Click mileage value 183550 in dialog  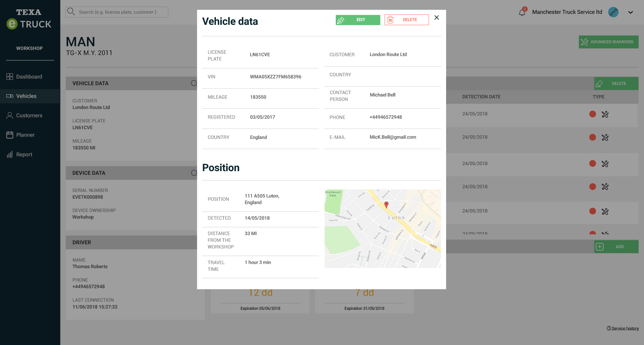pos(258,97)
